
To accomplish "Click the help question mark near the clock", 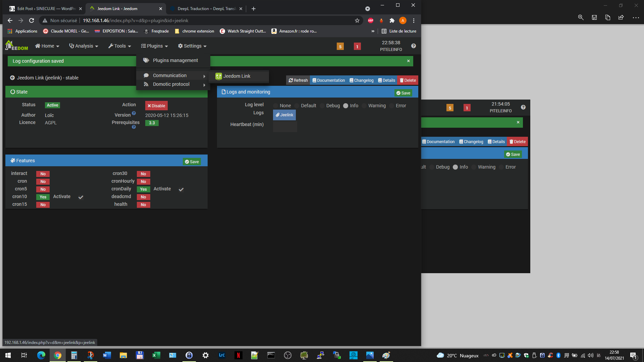I will coord(414,46).
